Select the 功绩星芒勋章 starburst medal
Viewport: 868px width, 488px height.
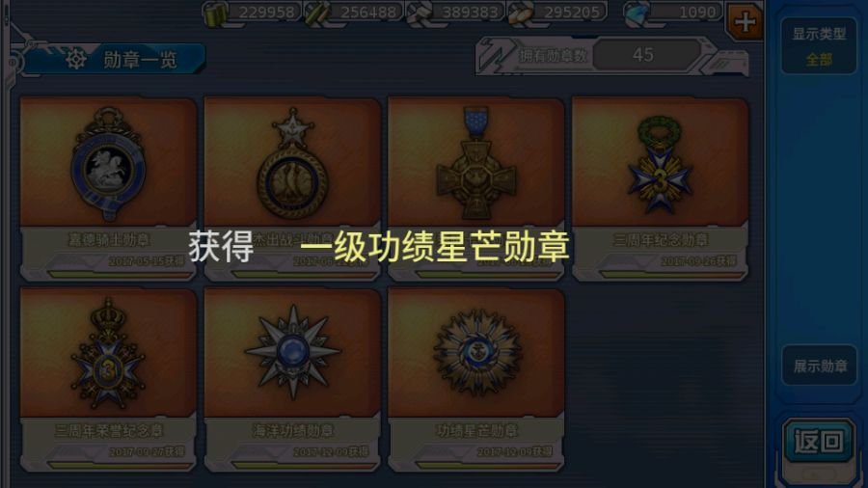(476, 379)
